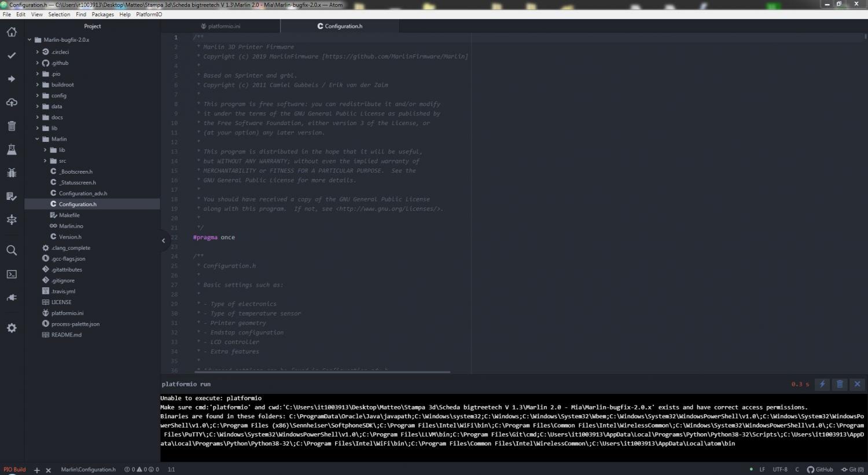Expand the .pio folder
This screenshot has height=475, width=868.
[38, 74]
